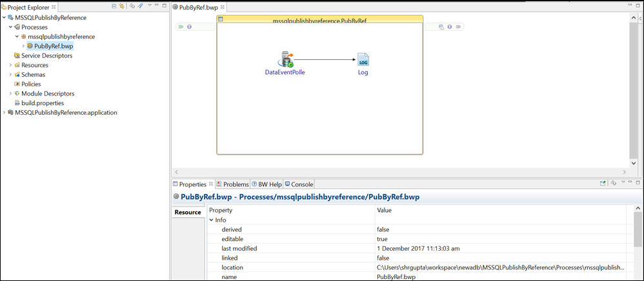This screenshot has height=281, width=644.
Task: Select Resources folder in tree
Action: pyautogui.click(x=34, y=65)
